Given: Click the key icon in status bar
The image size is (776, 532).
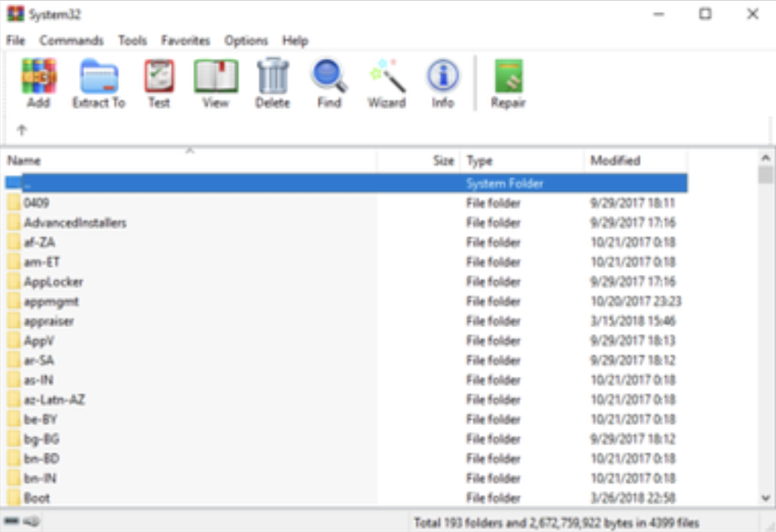Looking at the screenshot, I should pos(32,521).
